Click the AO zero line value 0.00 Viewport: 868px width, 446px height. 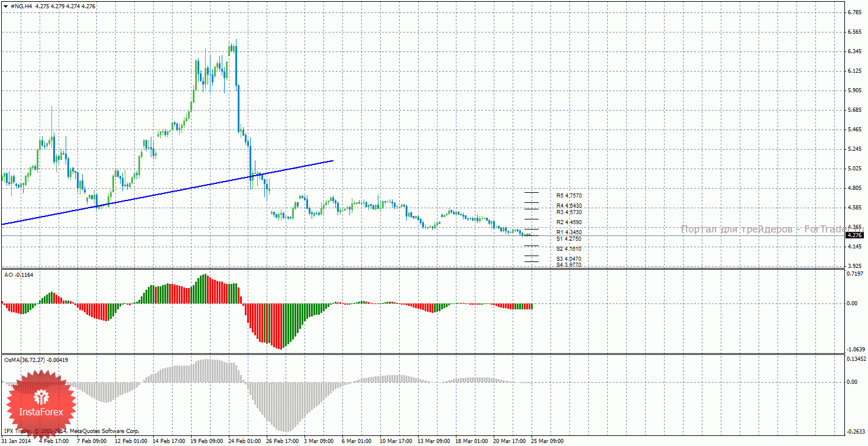(853, 303)
